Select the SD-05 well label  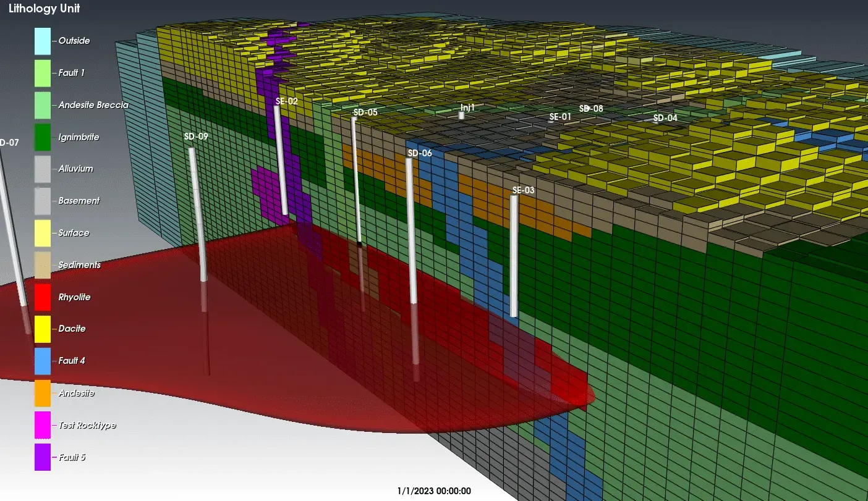(365, 112)
